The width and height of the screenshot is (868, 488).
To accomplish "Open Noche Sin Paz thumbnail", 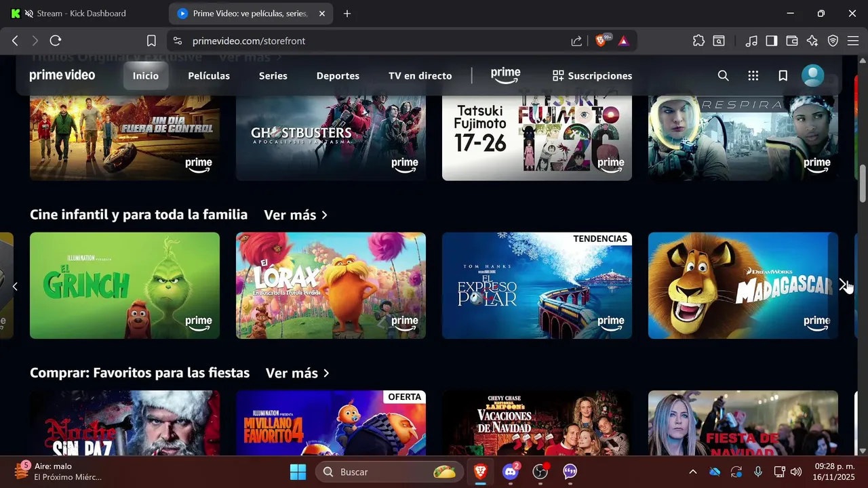I will point(125,423).
